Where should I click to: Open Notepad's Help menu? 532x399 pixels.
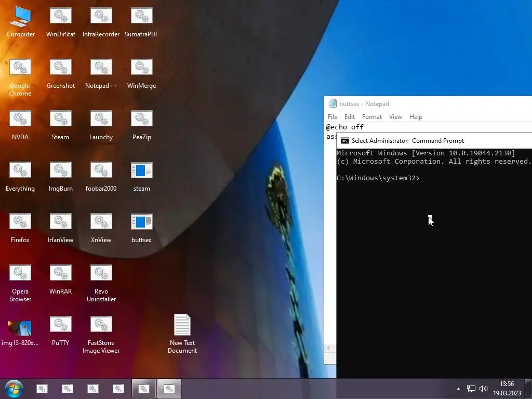point(416,117)
